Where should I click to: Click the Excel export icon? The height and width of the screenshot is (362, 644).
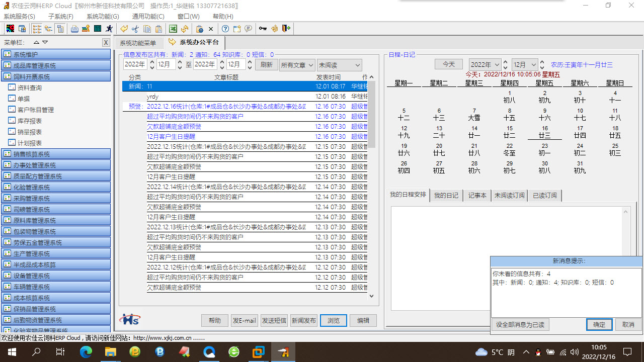click(x=173, y=29)
